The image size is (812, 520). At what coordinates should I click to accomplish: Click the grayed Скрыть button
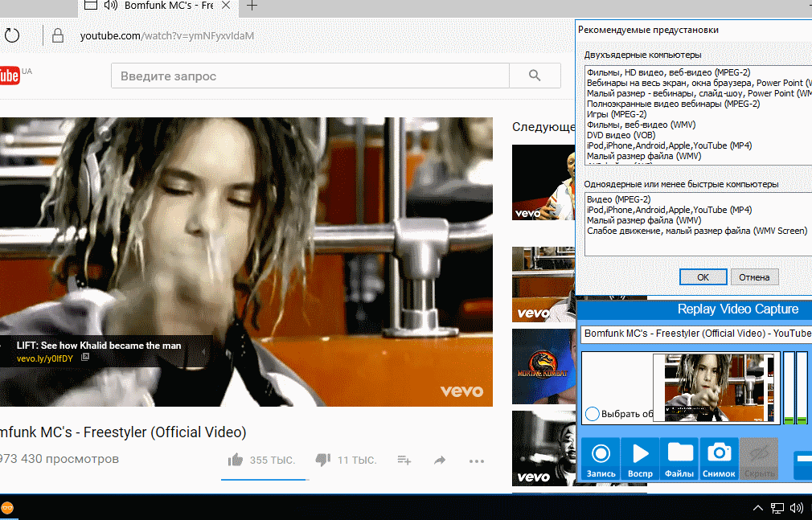click(x=759, y=459)
